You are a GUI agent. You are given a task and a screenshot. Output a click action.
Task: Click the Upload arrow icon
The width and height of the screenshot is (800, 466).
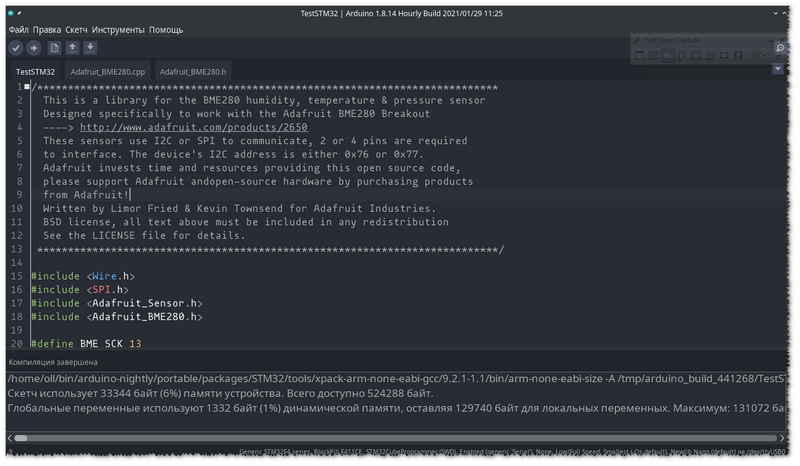33,48
